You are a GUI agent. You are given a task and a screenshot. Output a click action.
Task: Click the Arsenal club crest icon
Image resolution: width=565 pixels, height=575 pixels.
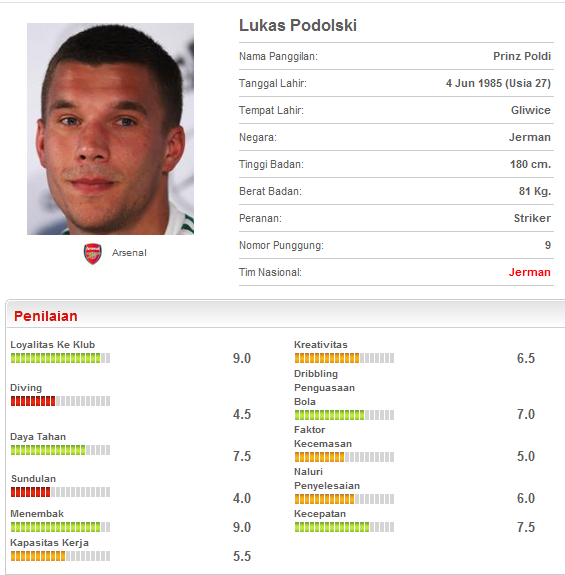[93, 253]
